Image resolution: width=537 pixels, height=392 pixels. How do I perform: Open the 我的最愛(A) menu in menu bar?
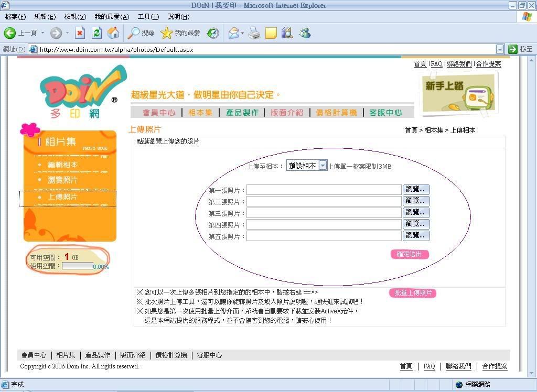[112, 17]
